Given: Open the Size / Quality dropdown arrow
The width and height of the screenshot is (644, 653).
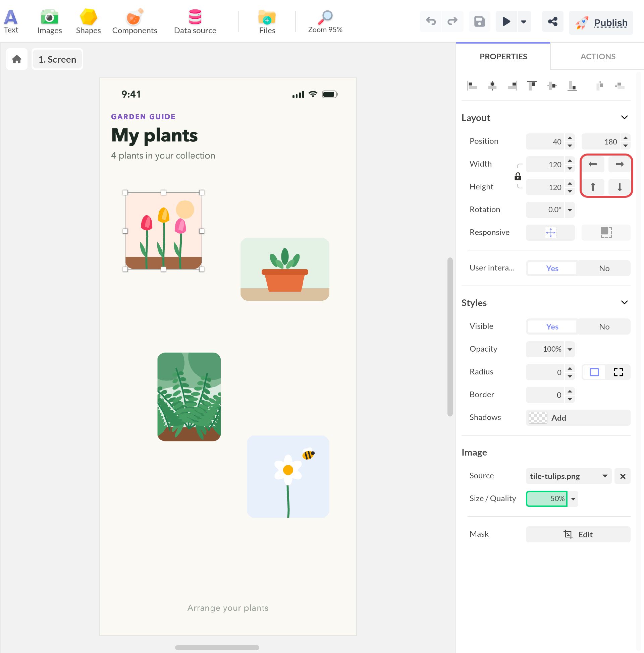Looking at the screenshot, I should tap(573, 499).
